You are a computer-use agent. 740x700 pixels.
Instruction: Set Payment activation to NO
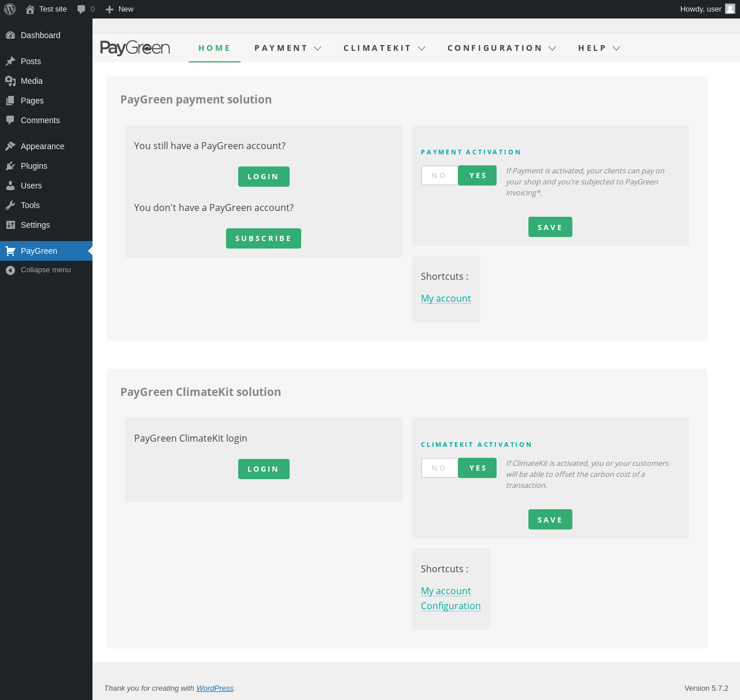point(439,176)
